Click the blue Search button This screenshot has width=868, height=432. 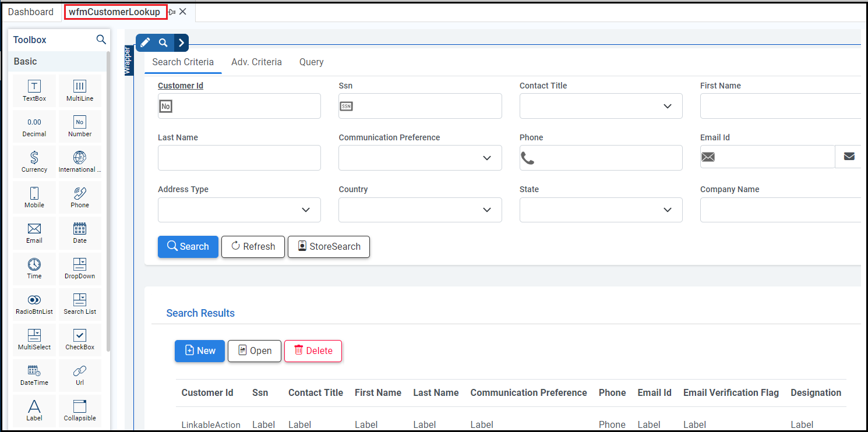(x=188, y=246)
